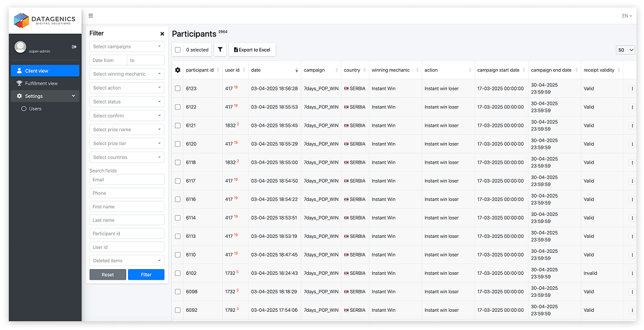Screen dimensions: 644x330
Task: Open the Fulfillment view menu item
Action: tap(41, 83)
